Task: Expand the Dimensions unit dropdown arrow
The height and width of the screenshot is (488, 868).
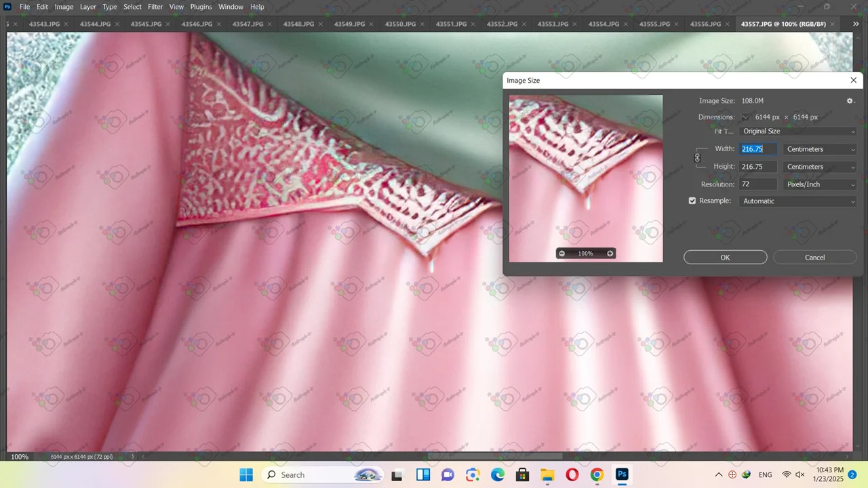Action: [x=745, y=117]
